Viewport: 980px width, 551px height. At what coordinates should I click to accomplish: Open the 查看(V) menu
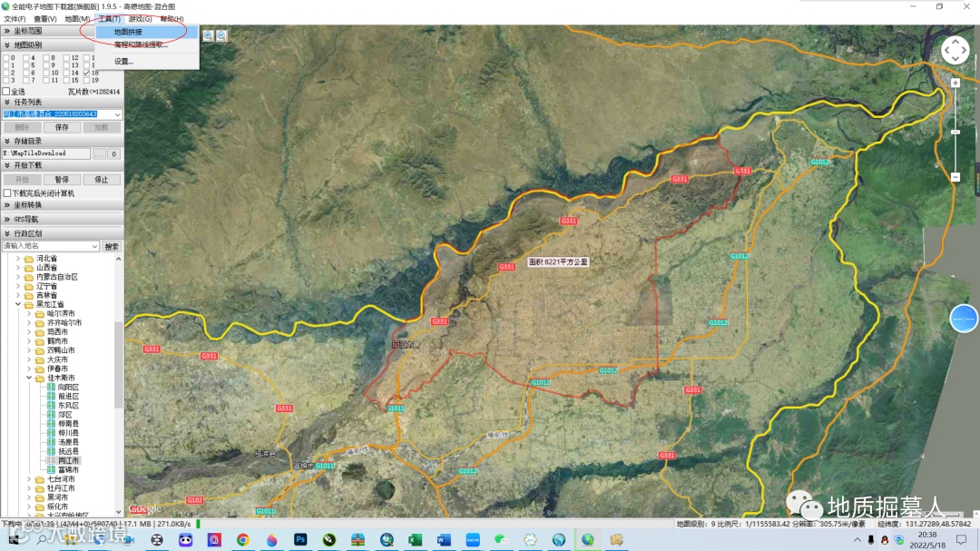pyautogui.click(x=45, y=19)
